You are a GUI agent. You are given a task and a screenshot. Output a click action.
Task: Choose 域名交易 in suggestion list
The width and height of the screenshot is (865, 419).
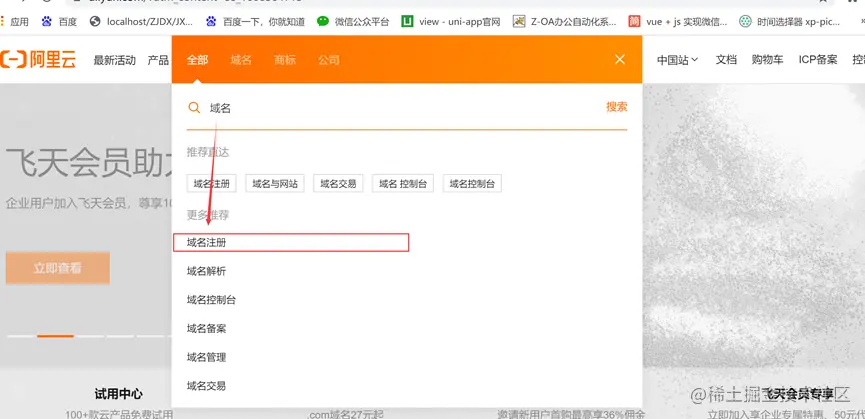click(206, 386)
